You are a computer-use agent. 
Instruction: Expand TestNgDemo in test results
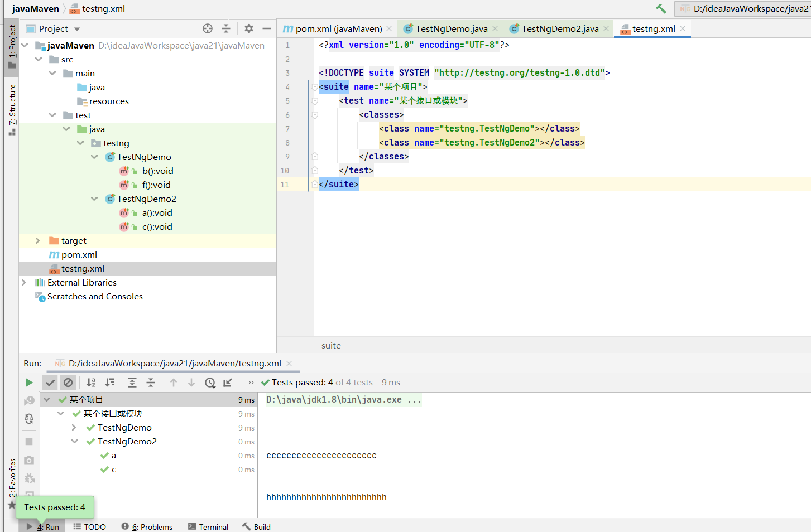pos(74,427)
